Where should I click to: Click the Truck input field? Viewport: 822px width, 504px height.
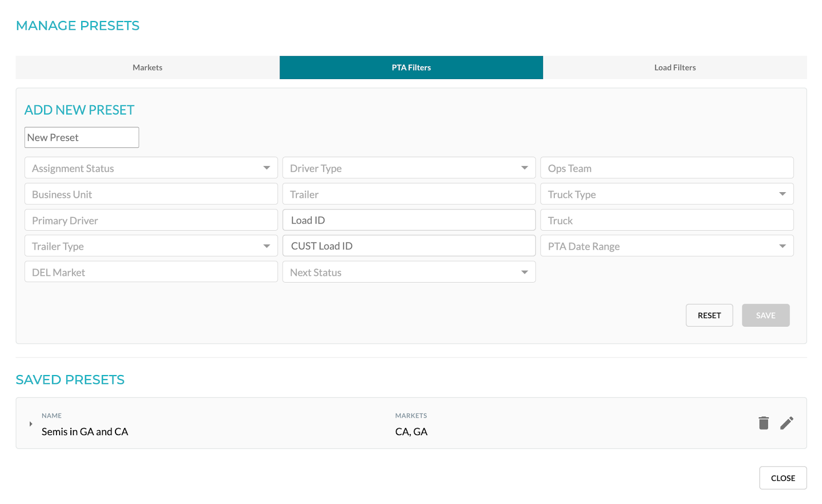pos(667,220)
